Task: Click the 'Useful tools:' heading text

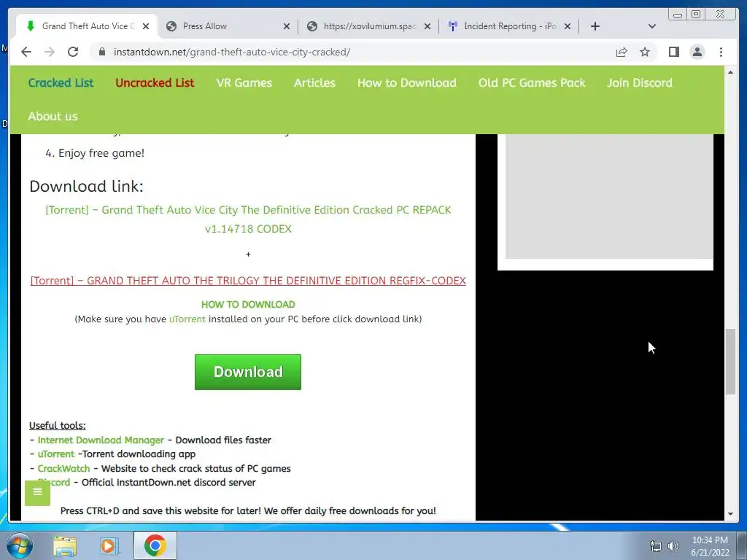Action: coord(57,426)
